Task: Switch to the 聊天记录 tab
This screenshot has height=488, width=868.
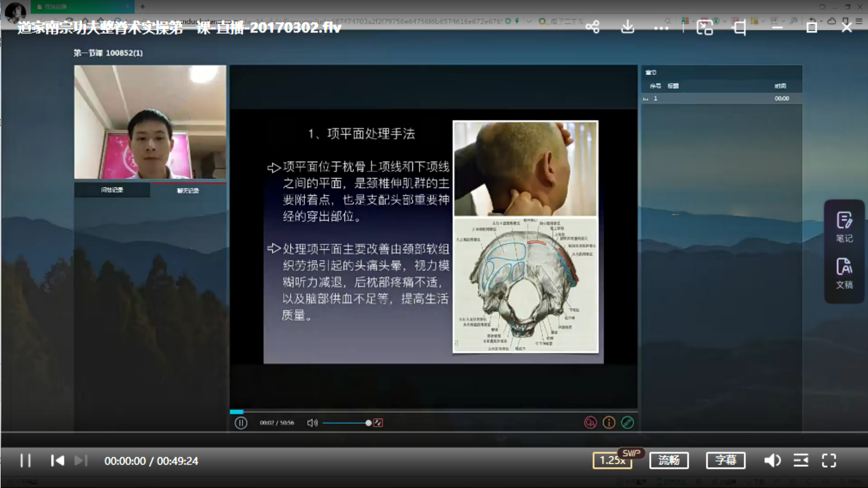Action: pyautogui.click(x=189, y=190)
